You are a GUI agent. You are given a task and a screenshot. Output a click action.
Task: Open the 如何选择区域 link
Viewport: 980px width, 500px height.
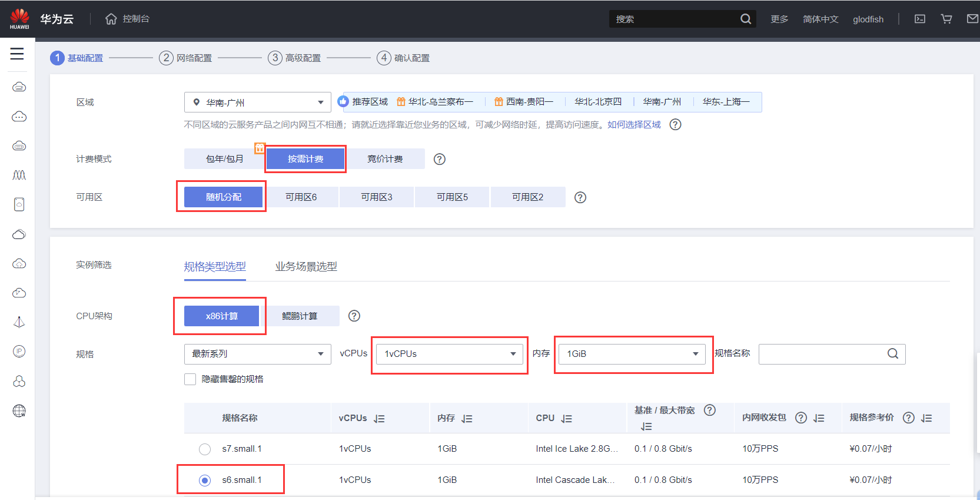pos(634,125)
